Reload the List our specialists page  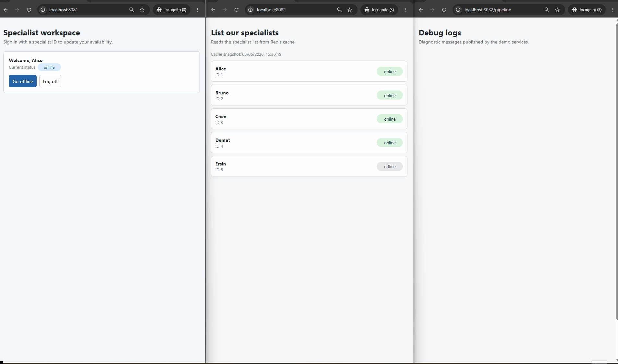click(236, 10)
